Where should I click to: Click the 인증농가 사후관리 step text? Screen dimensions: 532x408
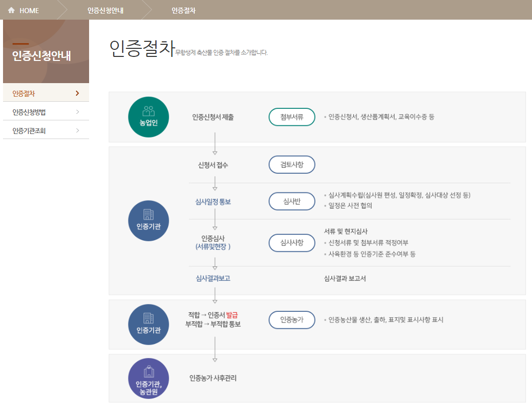(213, 378)
